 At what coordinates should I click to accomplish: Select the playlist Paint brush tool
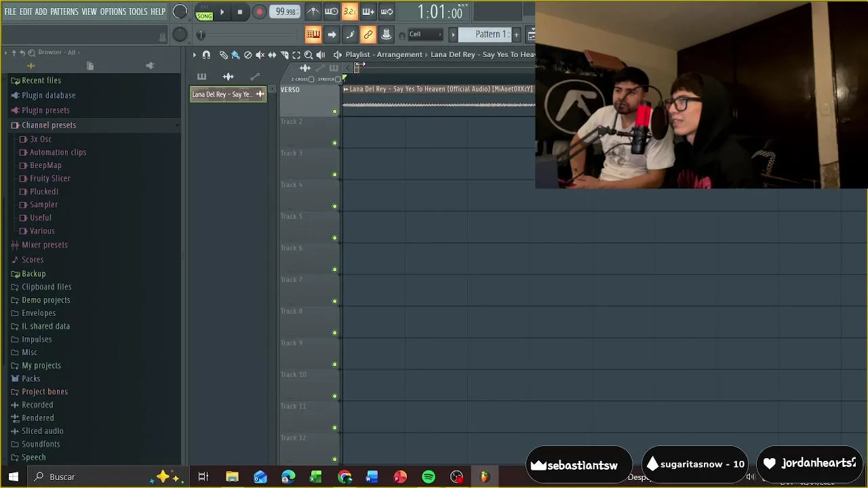(235, 55)
